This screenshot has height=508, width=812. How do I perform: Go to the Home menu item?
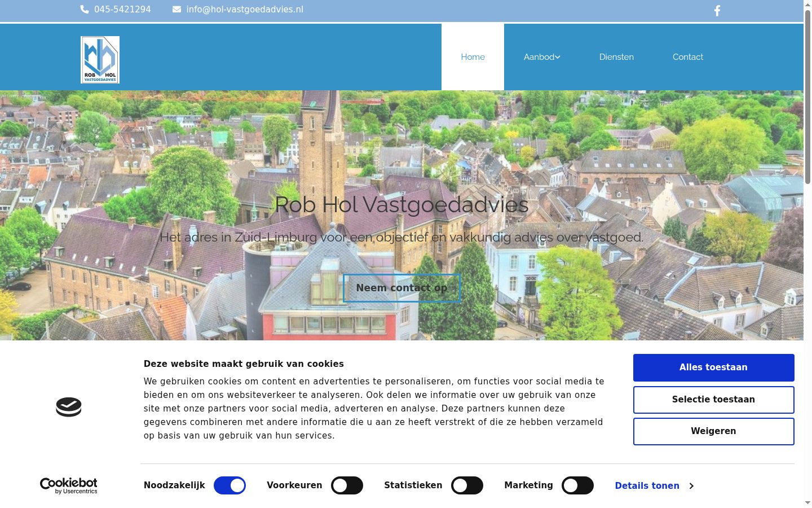click(473, 57)
